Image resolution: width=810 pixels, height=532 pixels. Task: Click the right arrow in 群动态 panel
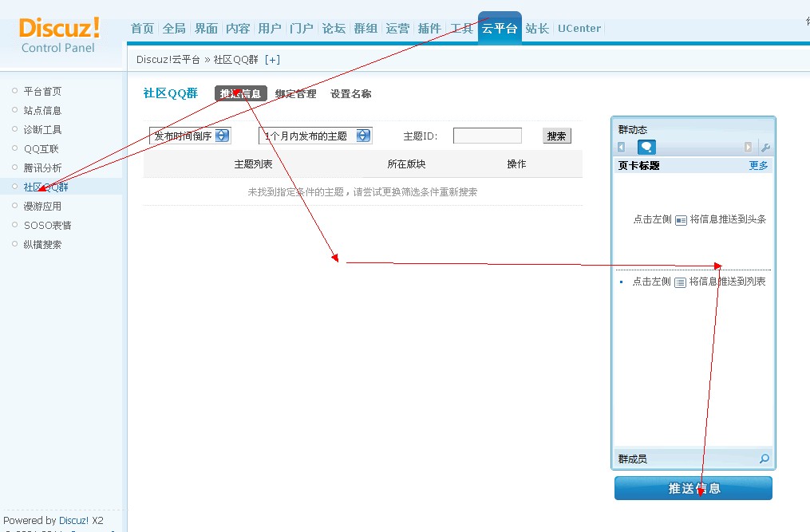coord(748,148)
